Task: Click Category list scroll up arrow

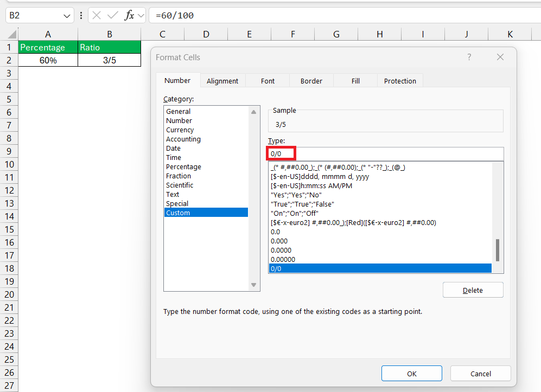Action: coord(253,112)
